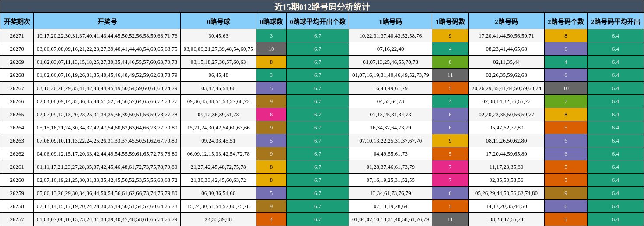The image size is (644, 226).
Task: Click period cell 26269
Action: tap(17, 62)
